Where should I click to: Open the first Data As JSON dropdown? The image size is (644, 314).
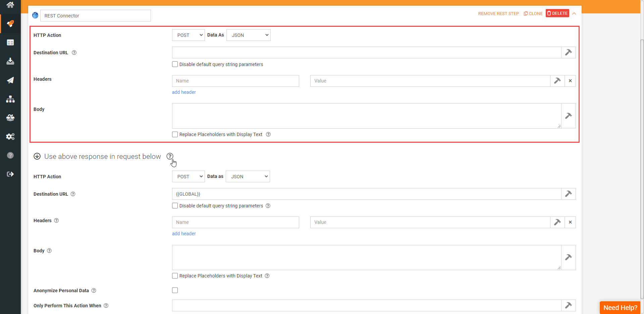[x=249, y=35]
